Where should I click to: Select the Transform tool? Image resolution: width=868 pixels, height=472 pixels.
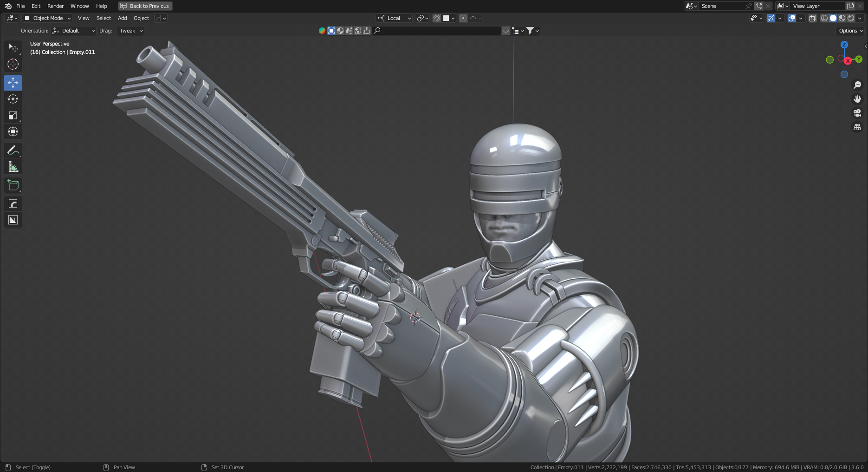[x=13, y=131]
